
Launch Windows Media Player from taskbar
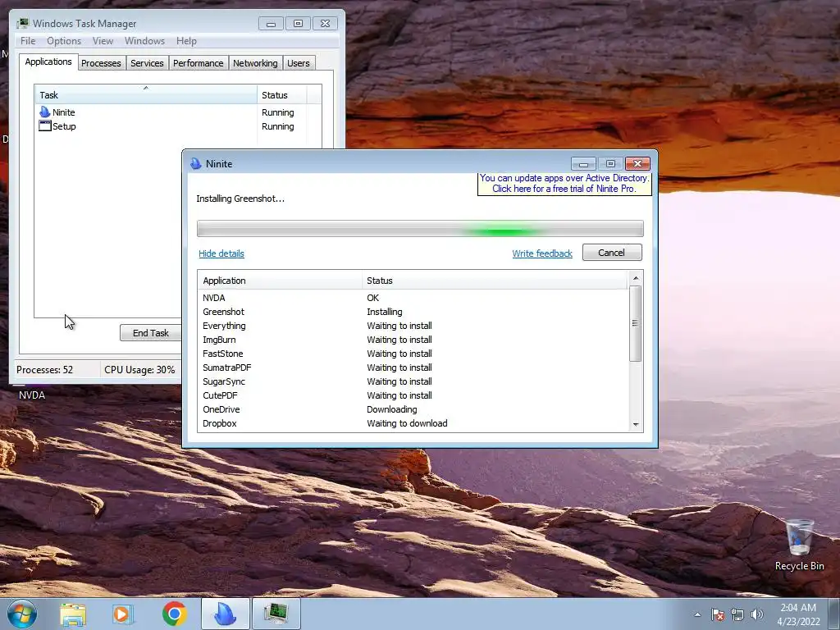(123, 614)
